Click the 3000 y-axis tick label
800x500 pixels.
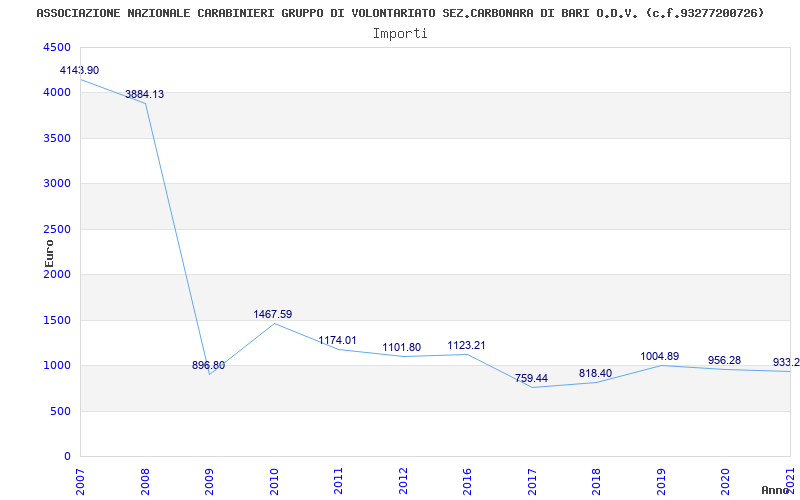click(55, 184)
